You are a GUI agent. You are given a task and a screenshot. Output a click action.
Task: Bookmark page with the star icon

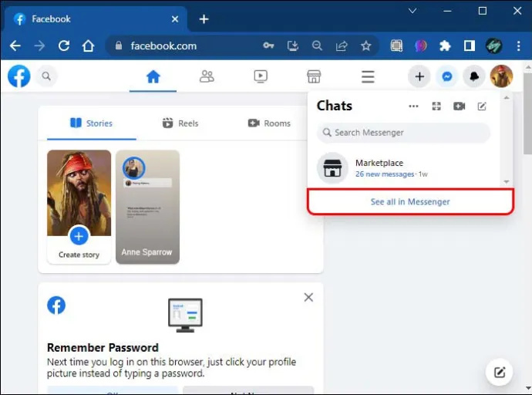tap(365, 46)
